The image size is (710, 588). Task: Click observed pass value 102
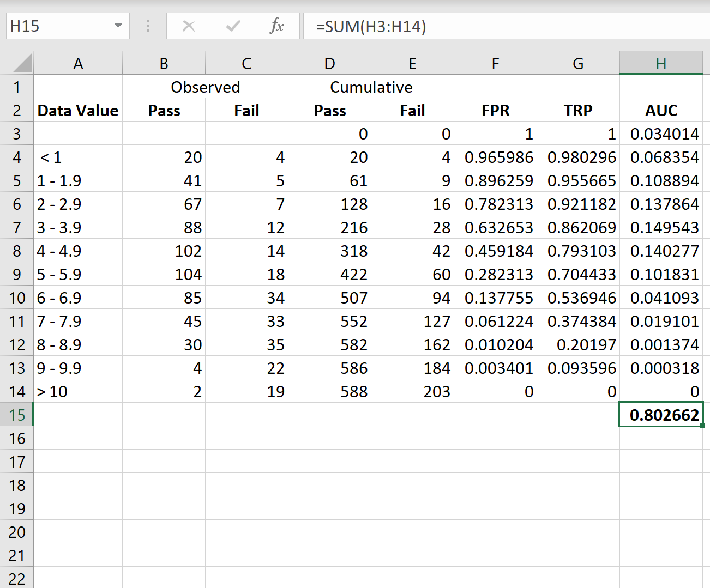click(x=164, y=251)
